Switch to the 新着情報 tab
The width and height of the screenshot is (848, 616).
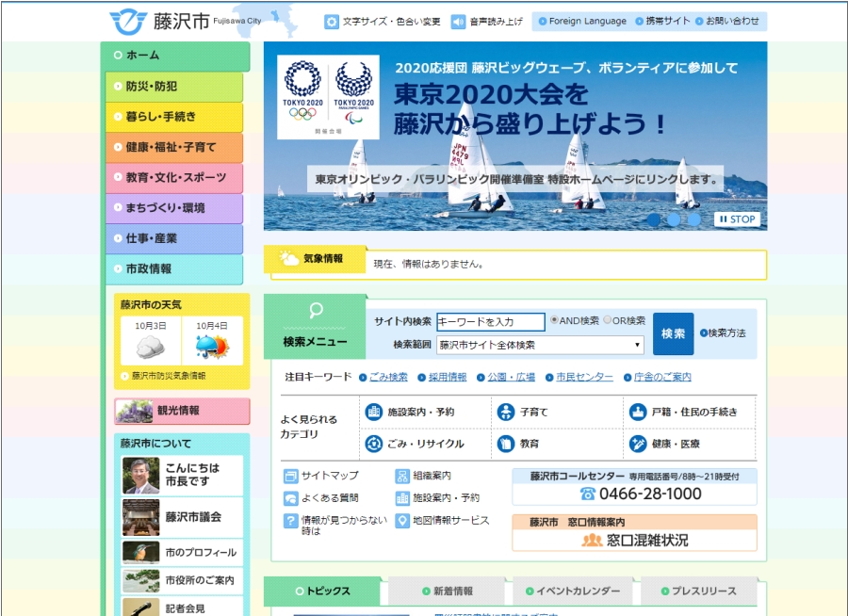click(448, 592)
